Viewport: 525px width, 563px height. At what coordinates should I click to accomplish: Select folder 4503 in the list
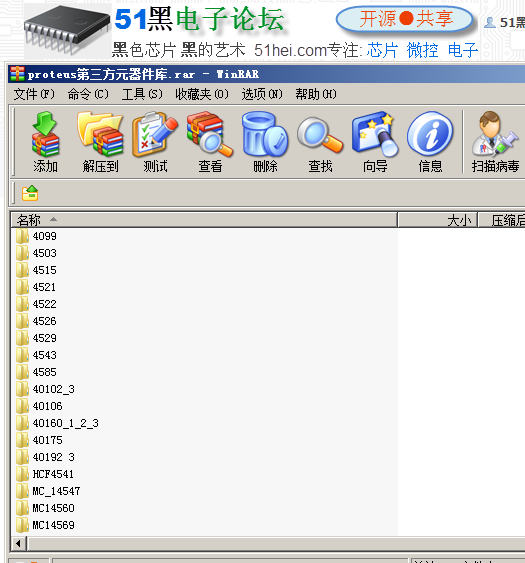[x=36, y=253]
